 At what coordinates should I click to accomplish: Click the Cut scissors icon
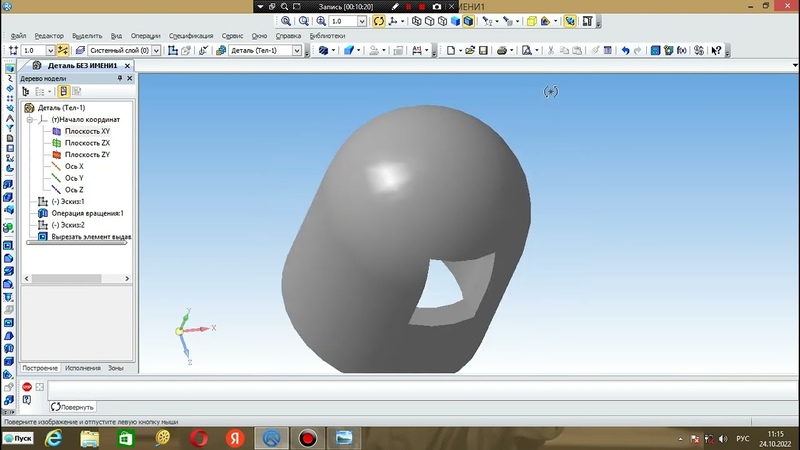(550, 50)
